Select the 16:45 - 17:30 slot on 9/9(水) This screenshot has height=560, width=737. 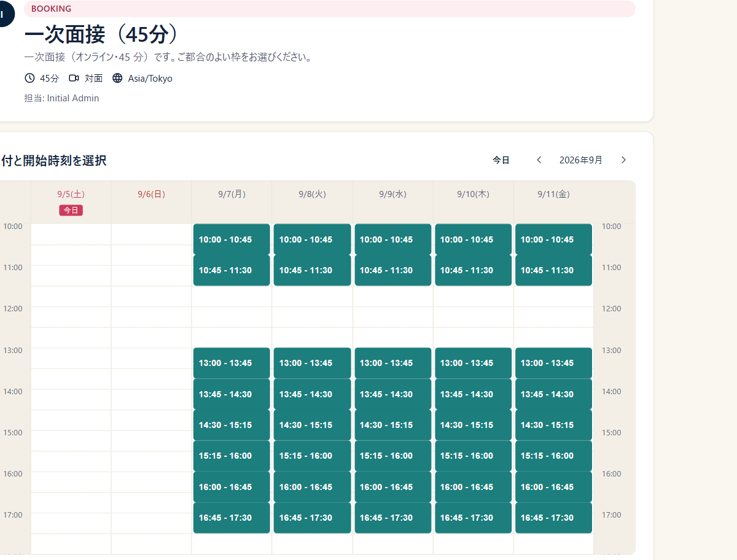point(393,518)
